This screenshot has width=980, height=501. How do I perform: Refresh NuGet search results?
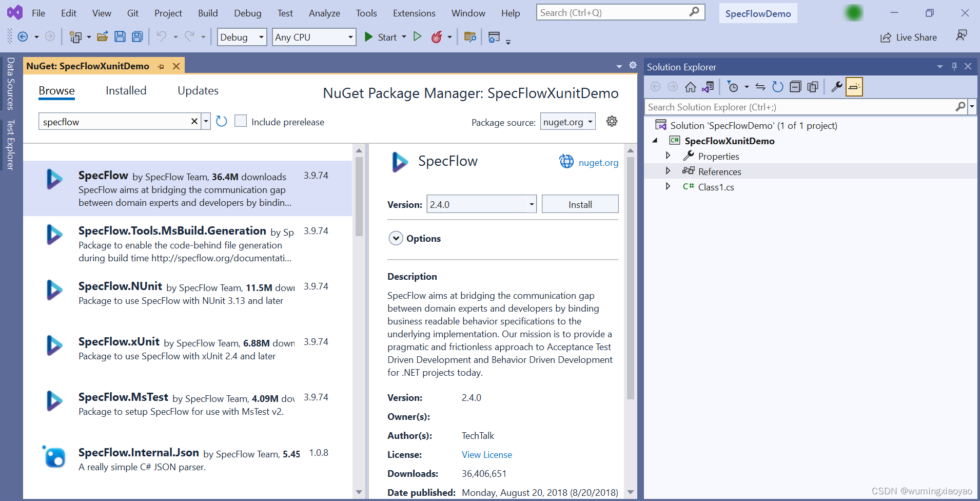[x=222, y=122]
